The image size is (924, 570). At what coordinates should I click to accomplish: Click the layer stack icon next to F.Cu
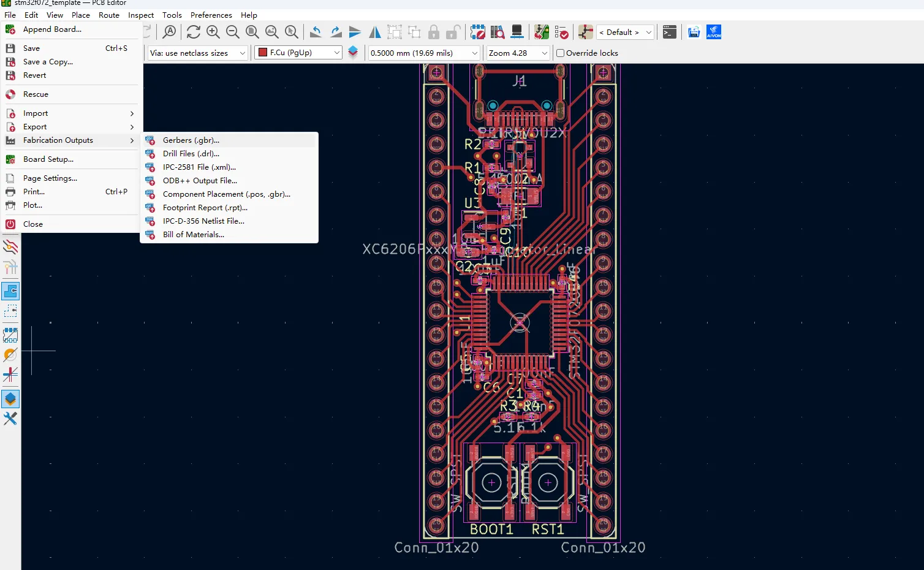pos(353,53)
